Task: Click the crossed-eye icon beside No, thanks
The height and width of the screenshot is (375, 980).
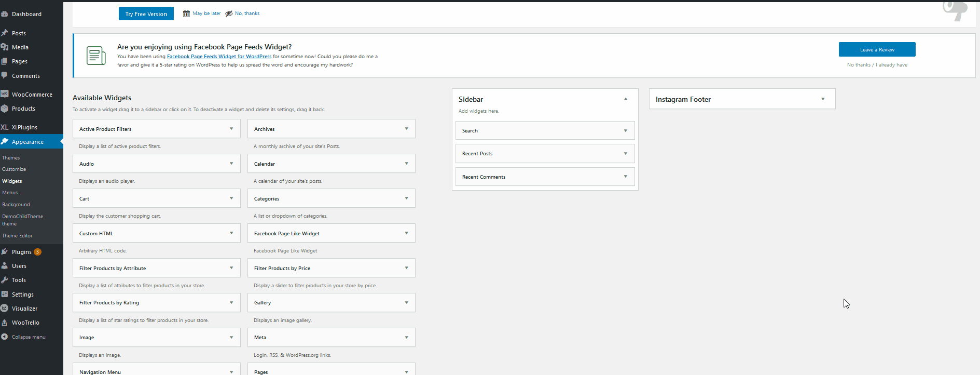Action: click(229, 14)
